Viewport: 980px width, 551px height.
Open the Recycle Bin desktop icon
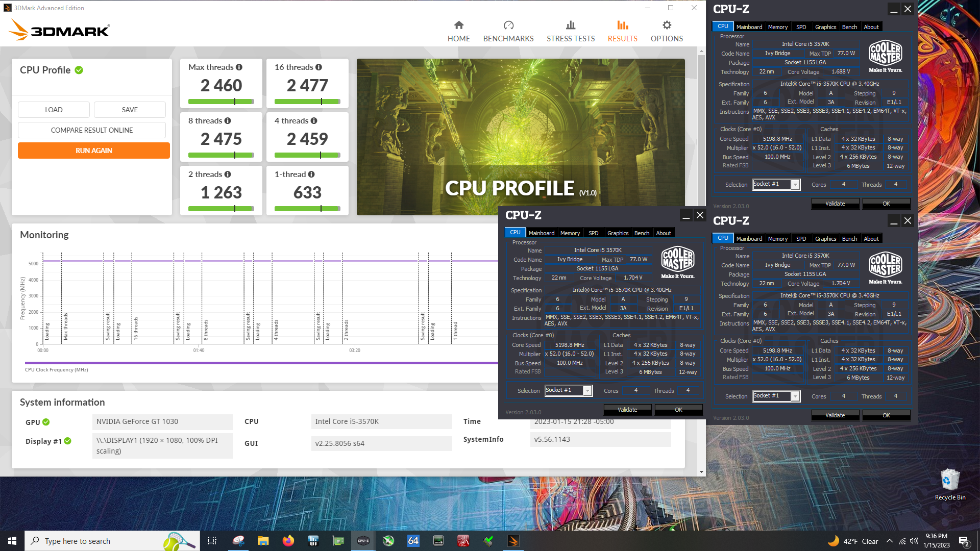tap(950, 485)
